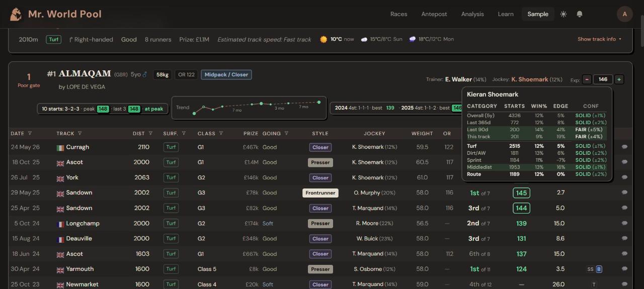
Task: Open jockey K. Shoemark link beside Trainer
Action: 530,79
